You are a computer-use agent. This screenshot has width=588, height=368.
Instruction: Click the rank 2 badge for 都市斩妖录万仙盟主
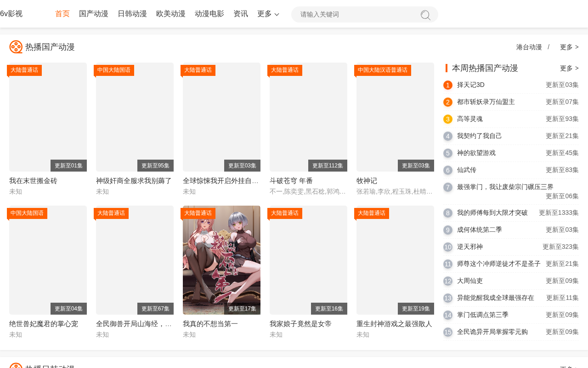(448, 102)
